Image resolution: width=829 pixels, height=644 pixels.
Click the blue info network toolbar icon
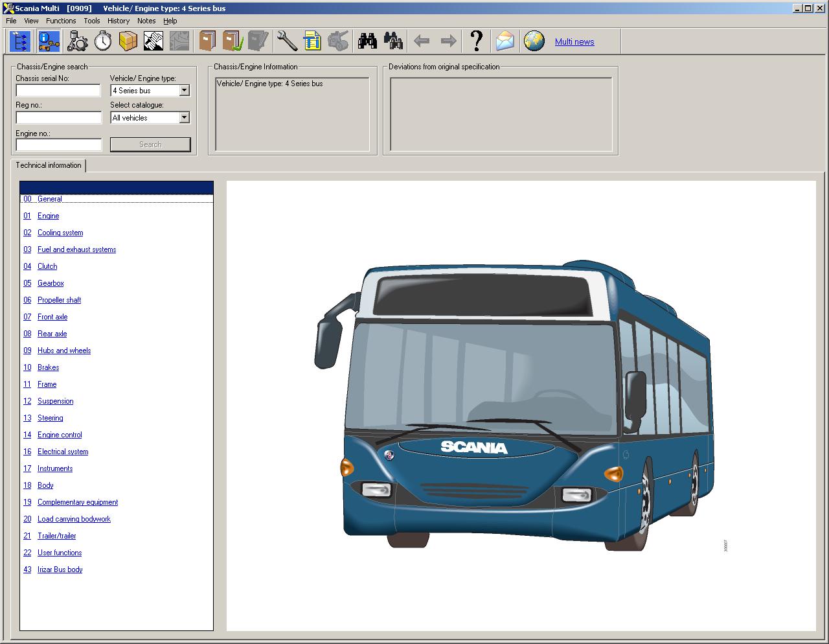(x=49, y=41)
